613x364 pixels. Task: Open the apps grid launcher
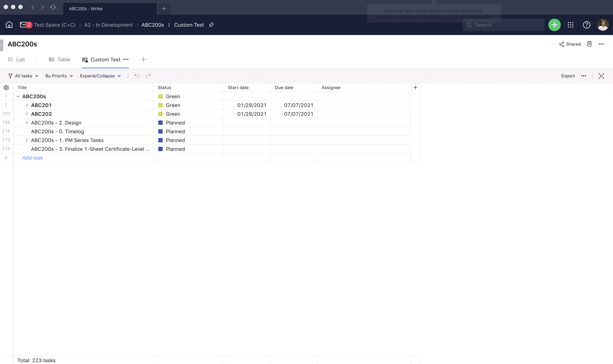tap(571, 25)
